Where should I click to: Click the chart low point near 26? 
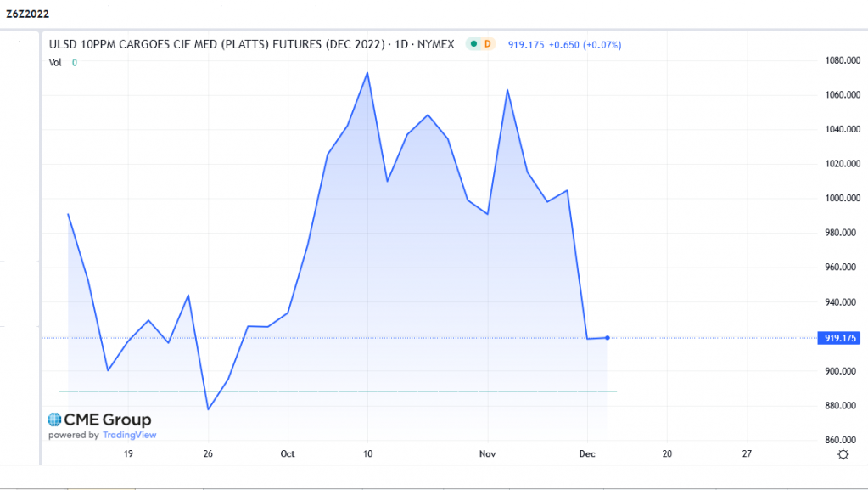pyautogui.click(x=208, y=409)
